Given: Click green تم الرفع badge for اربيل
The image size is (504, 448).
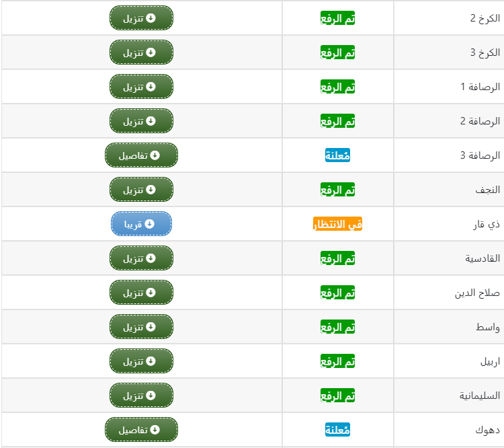Looking at the screenshot, I should [x=337, y=361].
